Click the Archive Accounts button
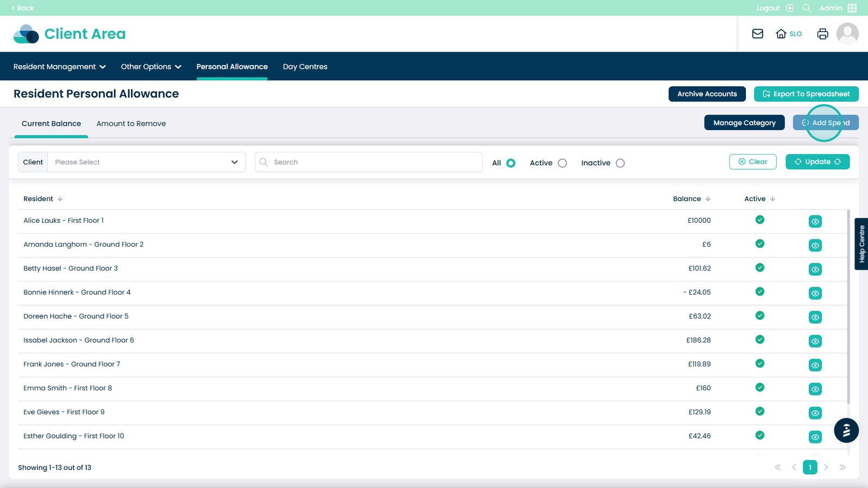 click(706, 94)
